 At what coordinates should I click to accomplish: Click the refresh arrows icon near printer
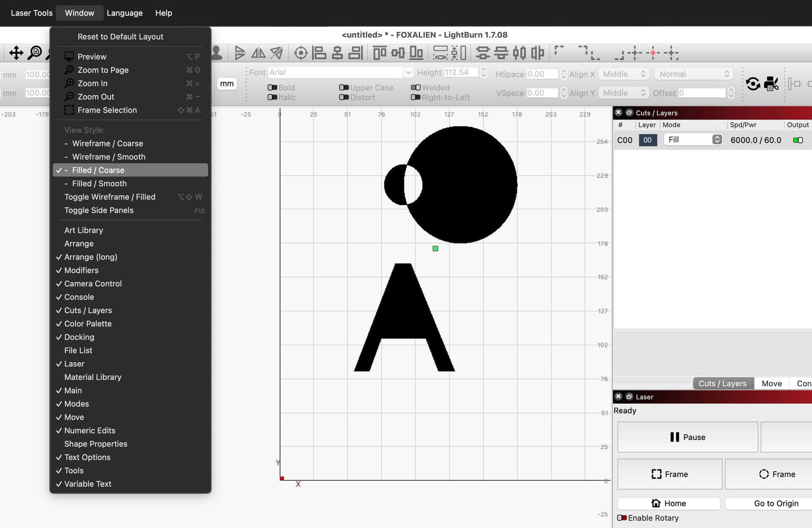pyautogui.click(x=753, y=83)
